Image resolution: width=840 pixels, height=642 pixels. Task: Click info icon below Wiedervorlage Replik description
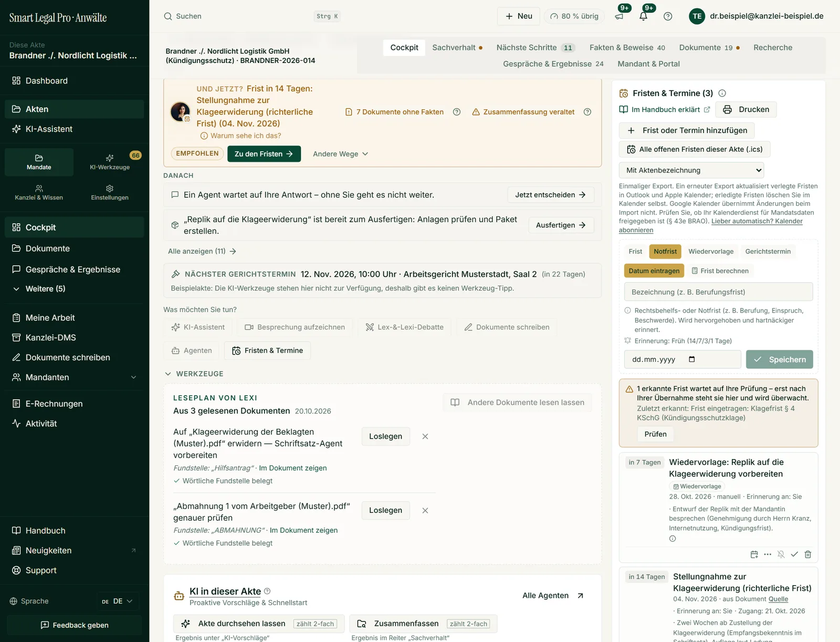click(x=673, y=539)
